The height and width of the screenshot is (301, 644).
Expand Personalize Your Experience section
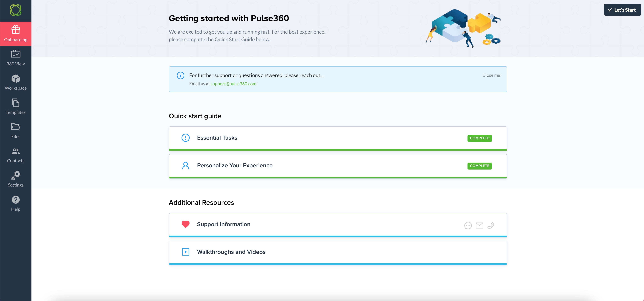(235, 165)
